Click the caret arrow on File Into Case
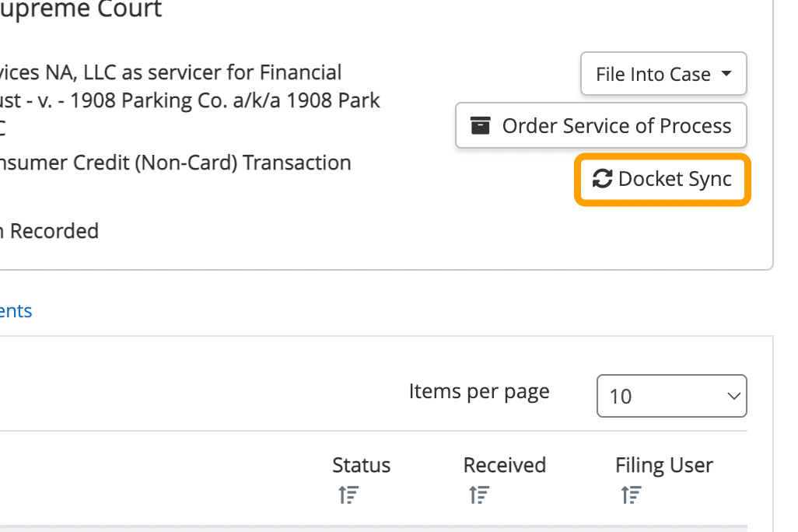This screenshot has width=798, height=532. coord(726,74)
